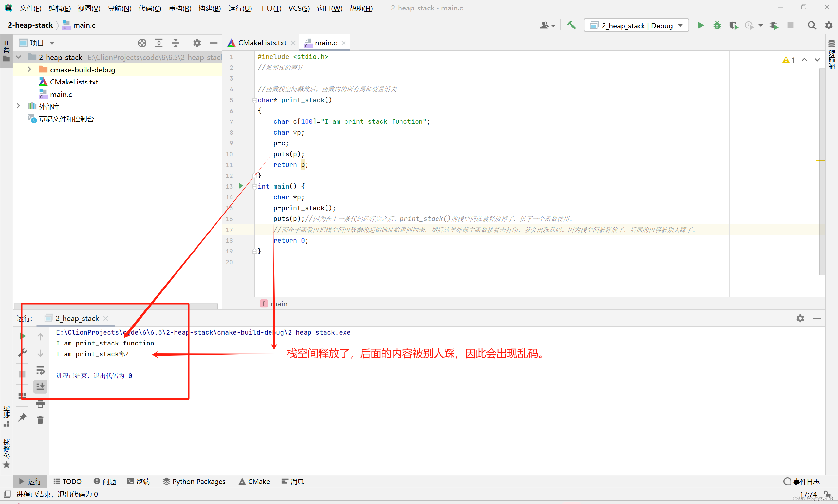Close the 2_heap_stack run tab

pyautogui.click(x=106, y=318)
